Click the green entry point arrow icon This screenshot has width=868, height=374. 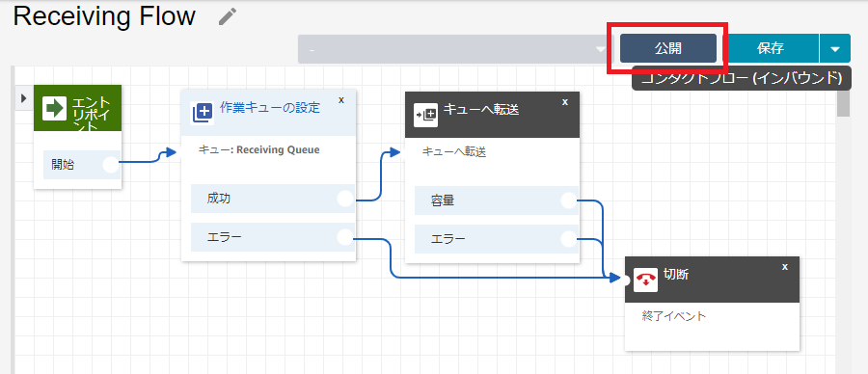[x=54, y=108]
